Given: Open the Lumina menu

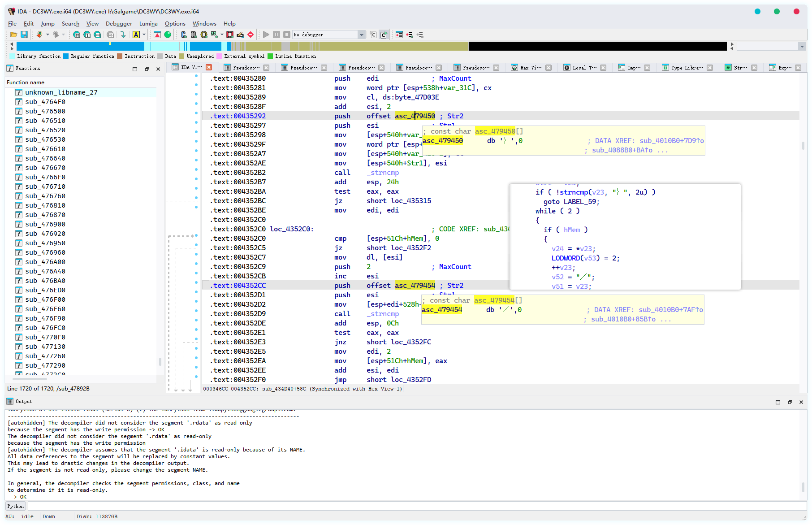Looking at the screenshot, I should (x=148, y=24).
